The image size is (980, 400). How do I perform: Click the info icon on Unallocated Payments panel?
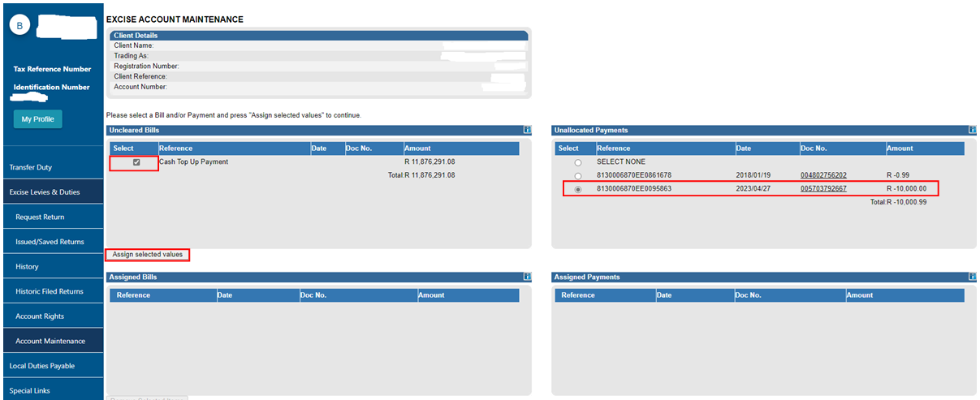pos(972,130)
